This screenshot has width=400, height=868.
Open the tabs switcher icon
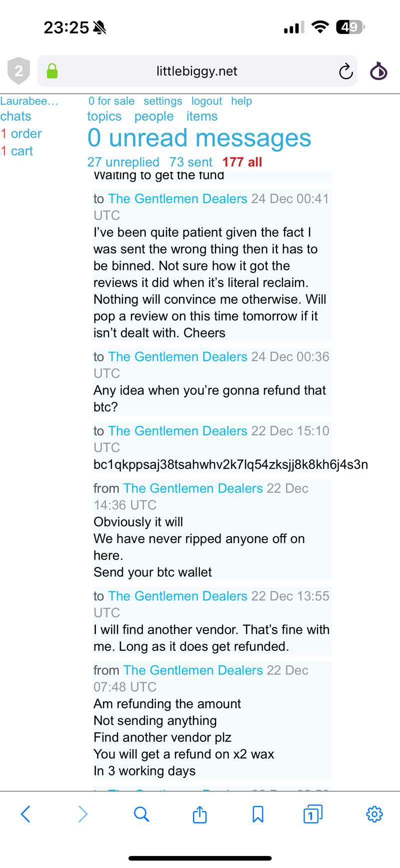312,814
